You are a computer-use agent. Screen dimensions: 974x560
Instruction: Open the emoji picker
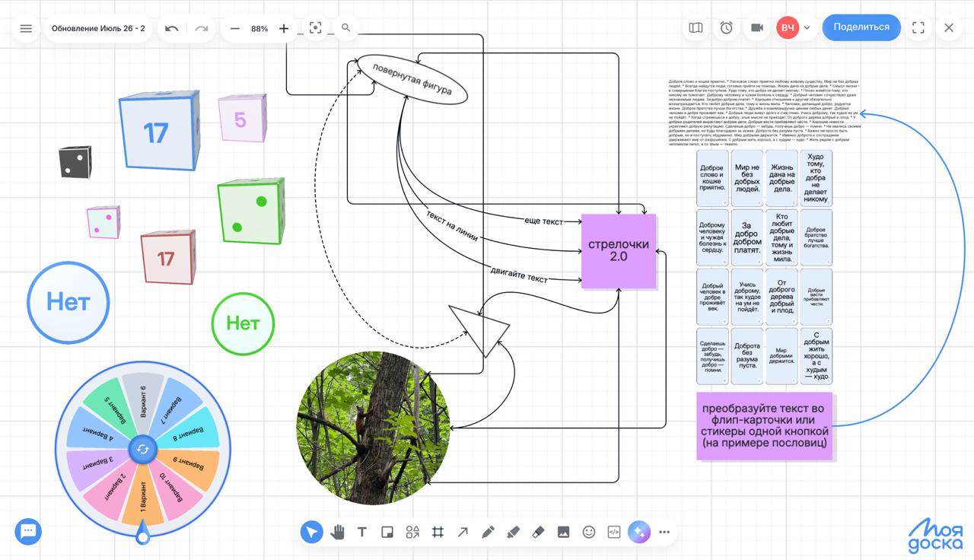coord(589,532)
